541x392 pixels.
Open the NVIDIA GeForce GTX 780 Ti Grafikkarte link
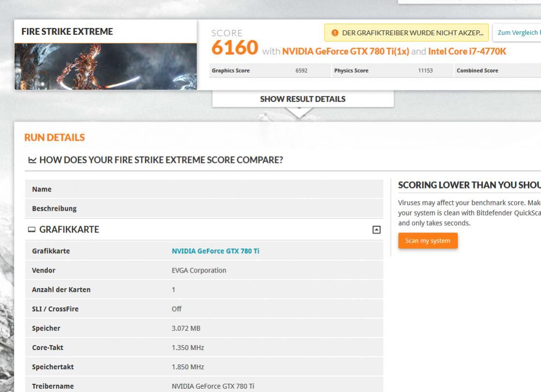[x=215, y=251]
